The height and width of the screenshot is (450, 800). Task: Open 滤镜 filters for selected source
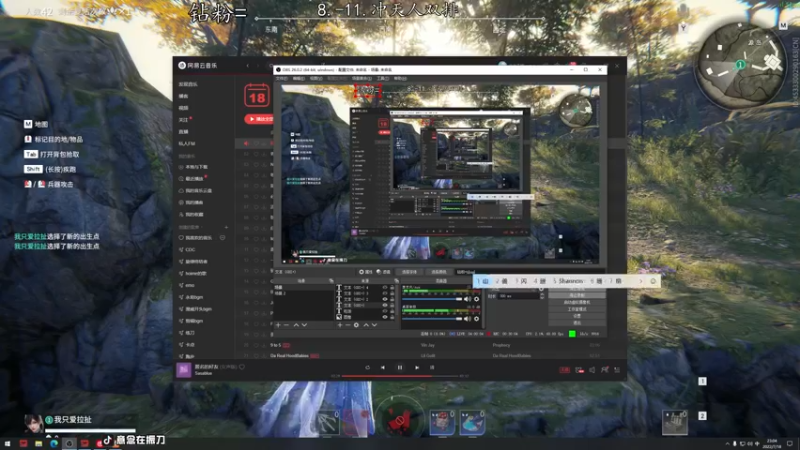tap(383, 272)
